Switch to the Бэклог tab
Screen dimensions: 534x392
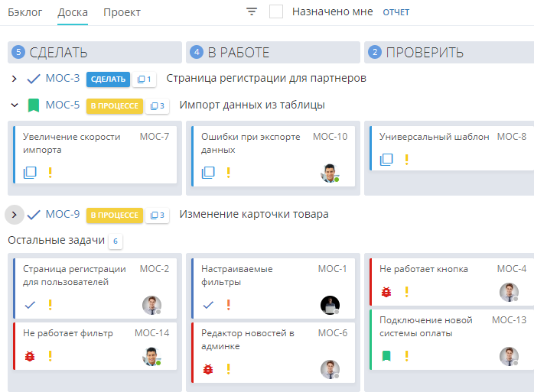tap(24, 12)
